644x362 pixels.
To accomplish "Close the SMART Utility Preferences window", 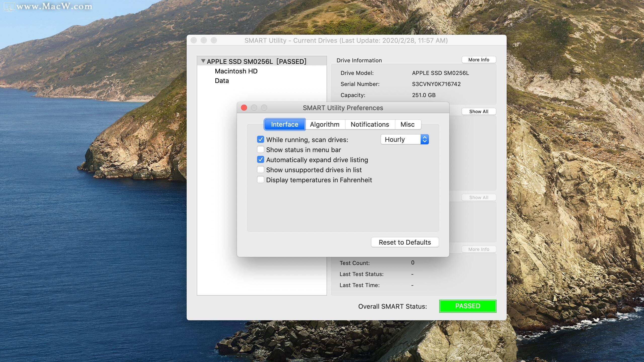I will coord(244,108).
